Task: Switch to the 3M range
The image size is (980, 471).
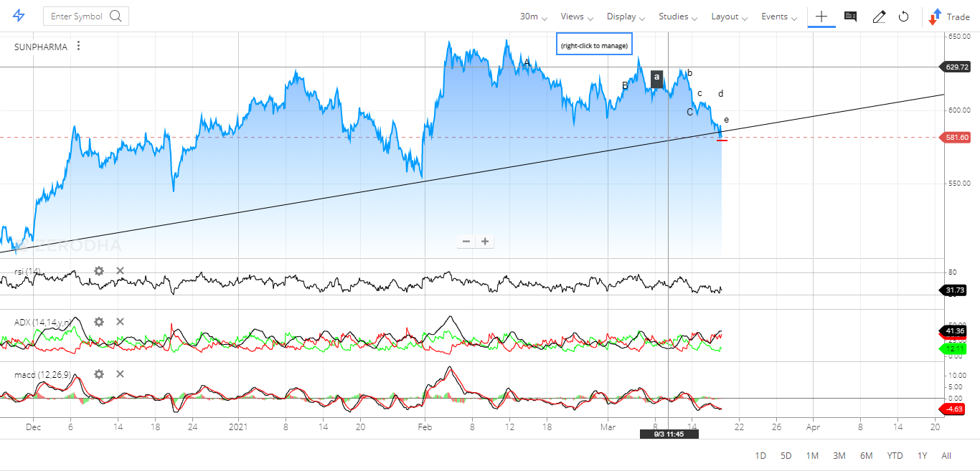Action: pos(839,456)
